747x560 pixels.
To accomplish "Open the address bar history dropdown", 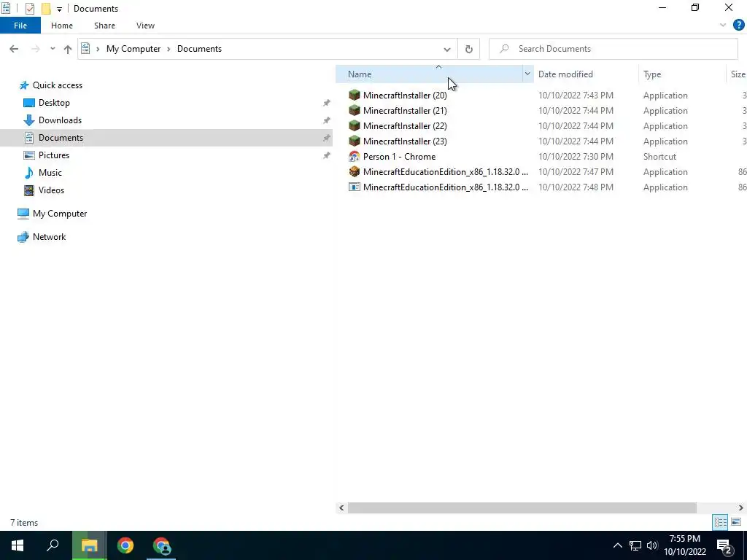I will tap(447, 49).
